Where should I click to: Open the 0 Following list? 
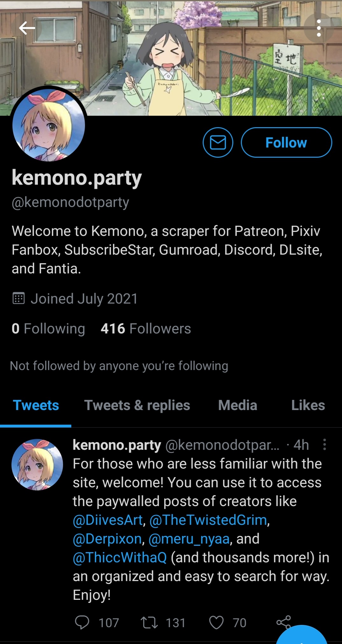pyautogui.click(x=48, y=328)
